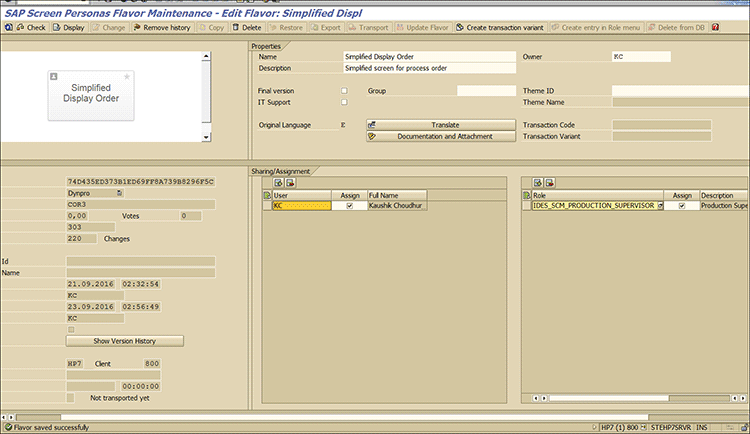Uncheck Assign checkbox for user KC
The image size is (750, 434).
pos(349,205)
